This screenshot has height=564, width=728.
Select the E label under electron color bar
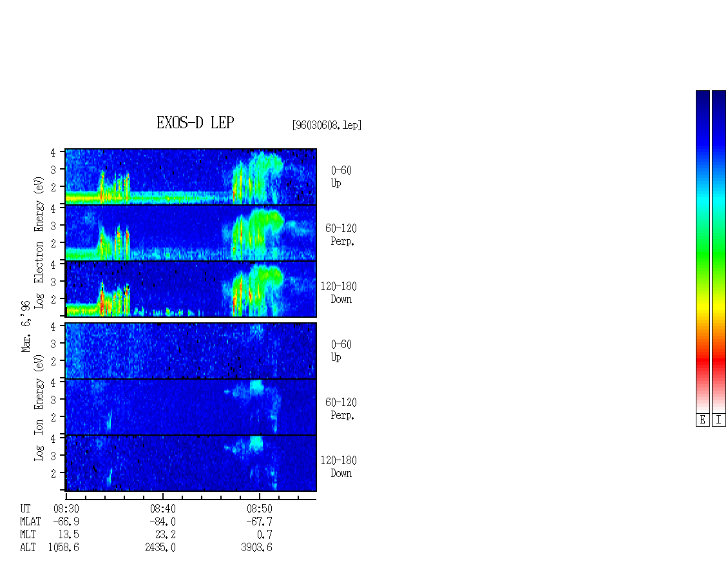(x=702, y=420)
